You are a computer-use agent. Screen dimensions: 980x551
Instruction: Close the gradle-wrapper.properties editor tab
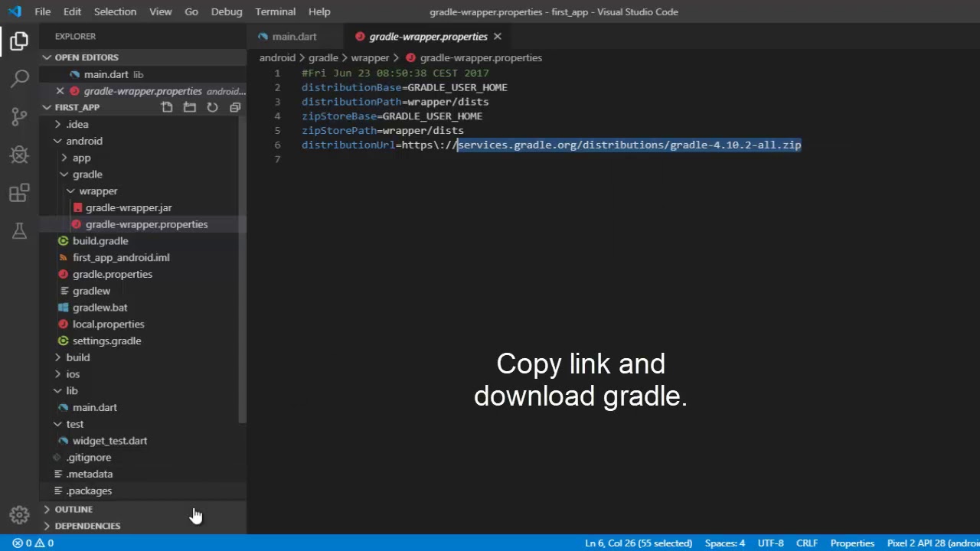[x=497, y=37]
